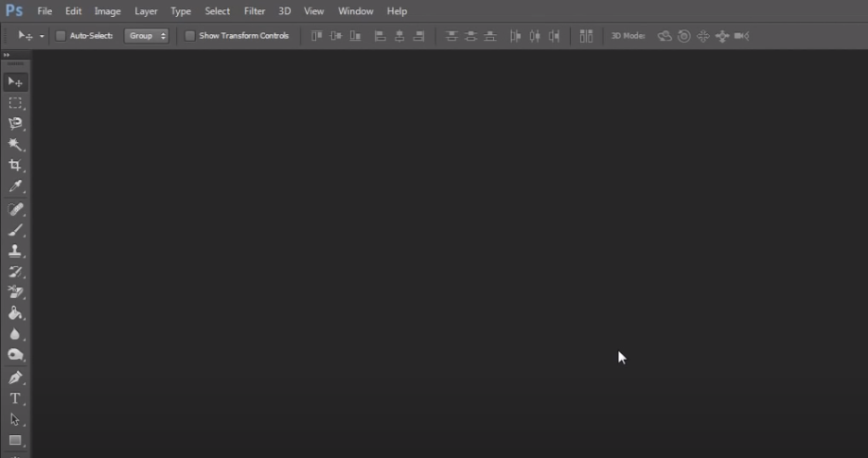Image resolution: width=868 pixels, height=458 pixels.
Task: Click Align Left Edges icon
Action: click(381, 36)
